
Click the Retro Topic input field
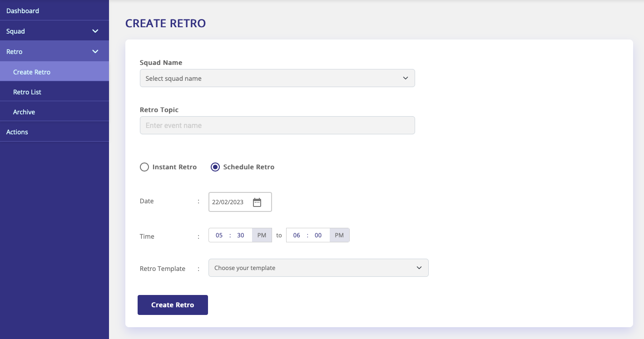(277, 125)
